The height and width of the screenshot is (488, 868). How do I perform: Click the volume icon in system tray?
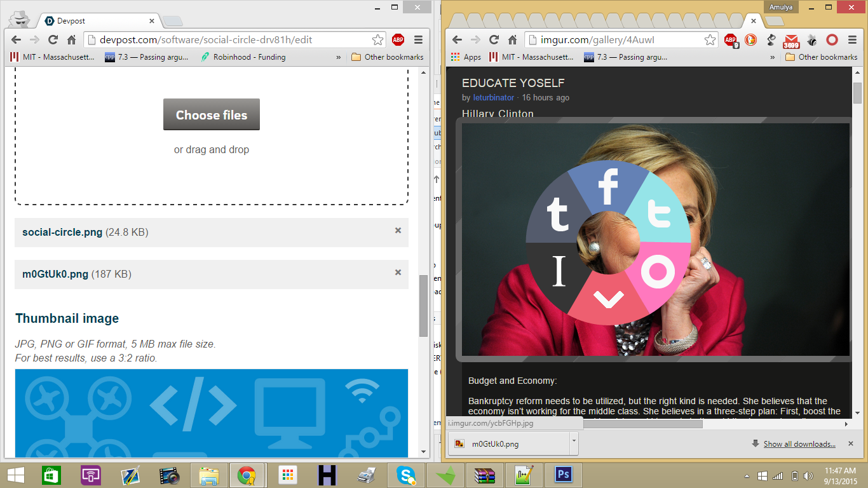click(808, 476)
